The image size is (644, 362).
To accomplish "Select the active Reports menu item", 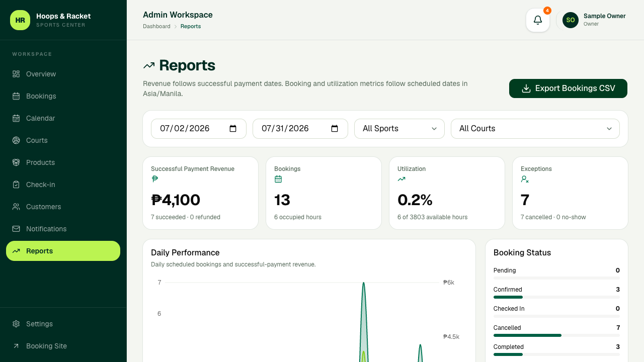I will tap(63, 251).
